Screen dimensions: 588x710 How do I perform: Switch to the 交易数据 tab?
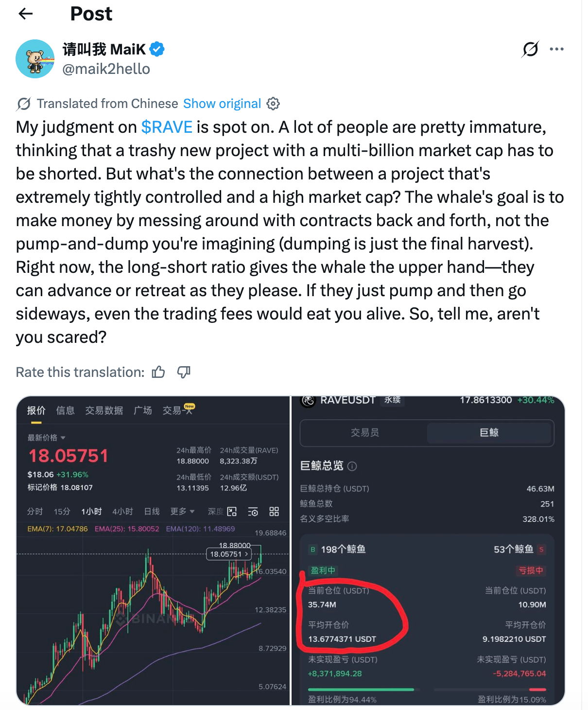coord(104,410)
